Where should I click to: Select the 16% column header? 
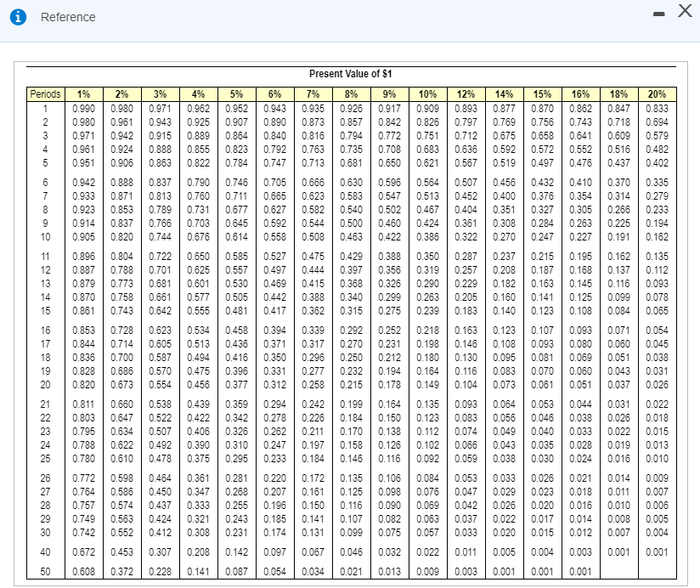coord(581,94)
